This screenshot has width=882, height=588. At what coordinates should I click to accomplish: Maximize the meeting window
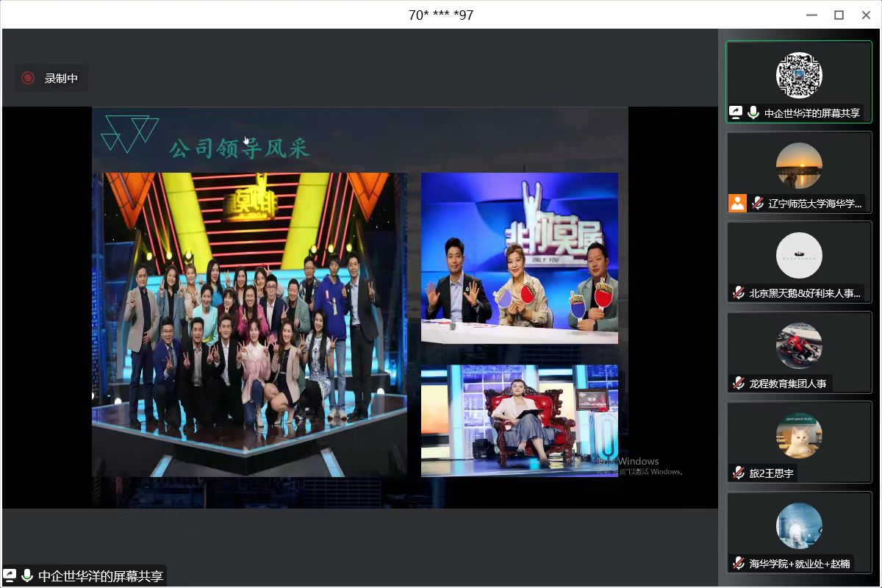[x=839, y=15]
